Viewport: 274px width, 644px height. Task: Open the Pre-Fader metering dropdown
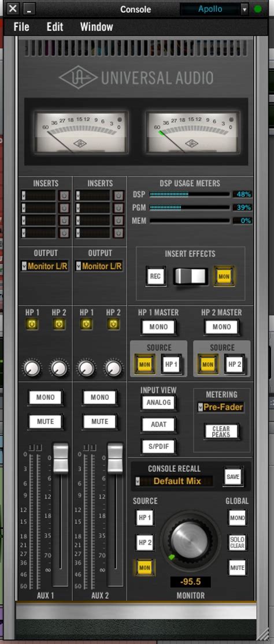pos(221,407)
